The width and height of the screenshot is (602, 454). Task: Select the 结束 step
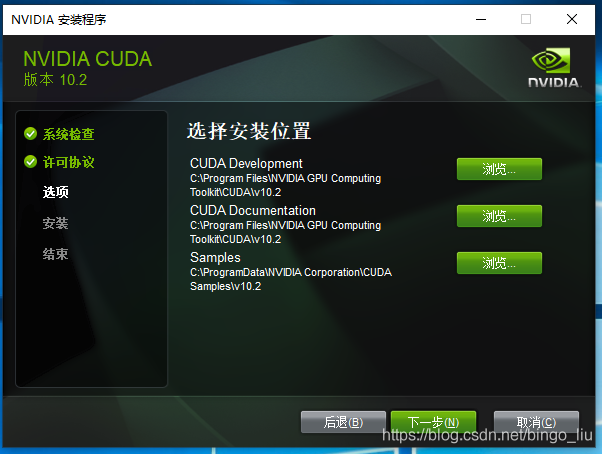click(x=55, y=254)
